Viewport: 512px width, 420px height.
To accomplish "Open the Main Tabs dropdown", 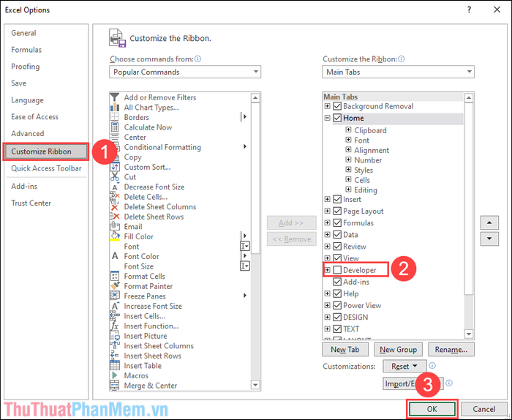I will (398, 72).
